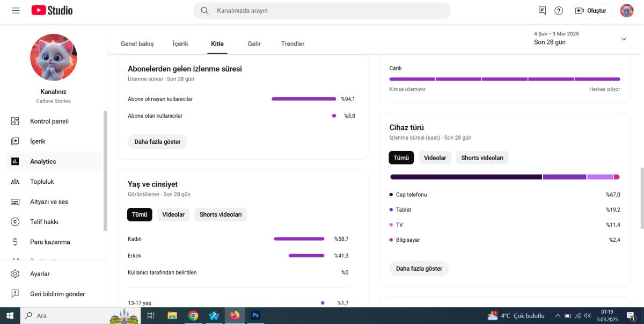The height and width of the screenshot is (324, 644).
Task: Click the volume icon in the system tray
Action: [x=588, y=316]
